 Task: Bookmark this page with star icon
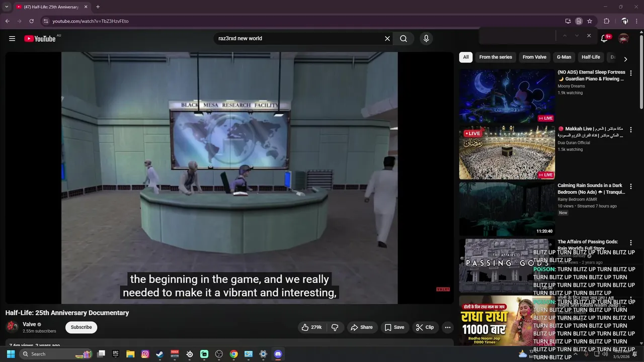pyautogui.click(x=590, y=21)
